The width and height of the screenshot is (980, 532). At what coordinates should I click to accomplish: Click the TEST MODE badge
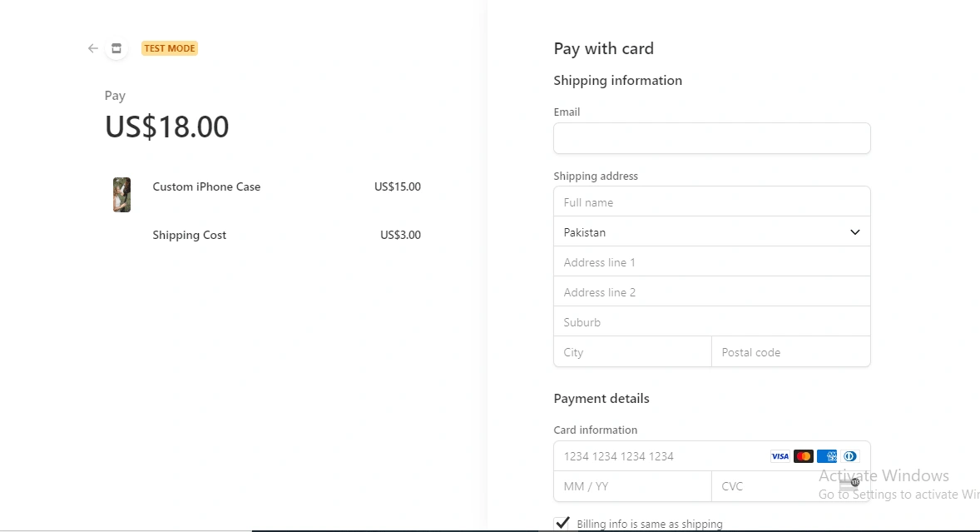point(170,48)
